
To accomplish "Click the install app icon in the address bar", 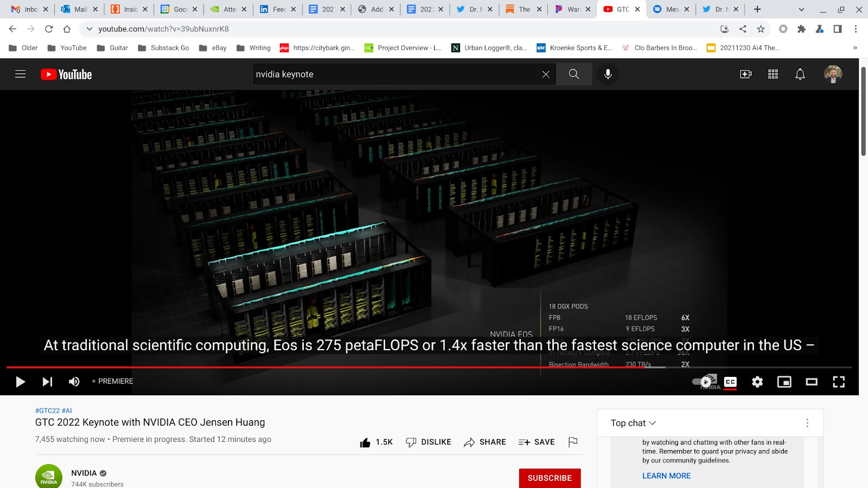I will point(724,29).
